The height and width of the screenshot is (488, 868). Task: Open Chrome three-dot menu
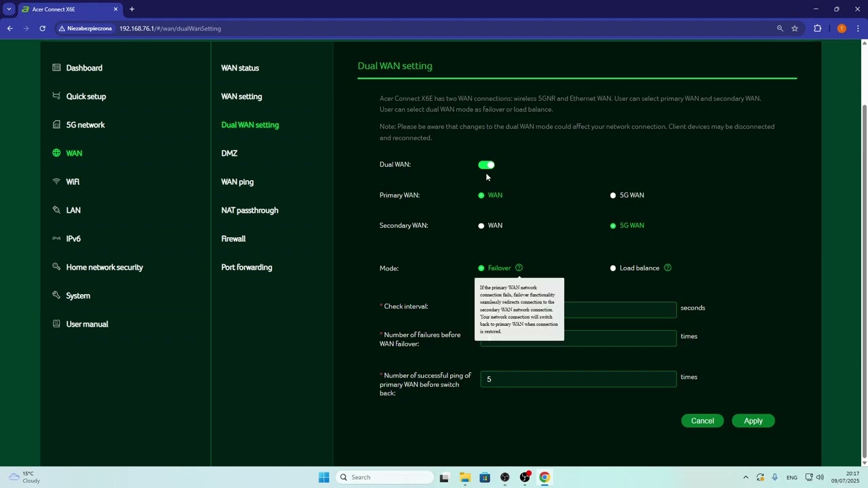click(x=859, y=28)
